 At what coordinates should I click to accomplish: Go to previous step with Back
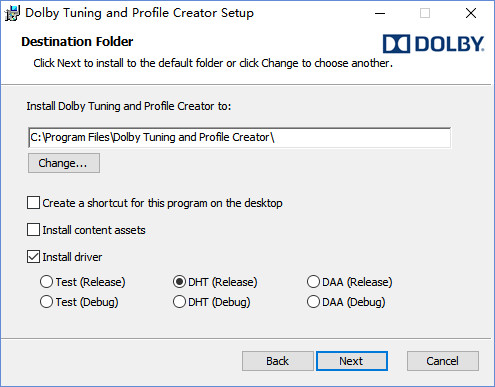(x=278, y=361)
